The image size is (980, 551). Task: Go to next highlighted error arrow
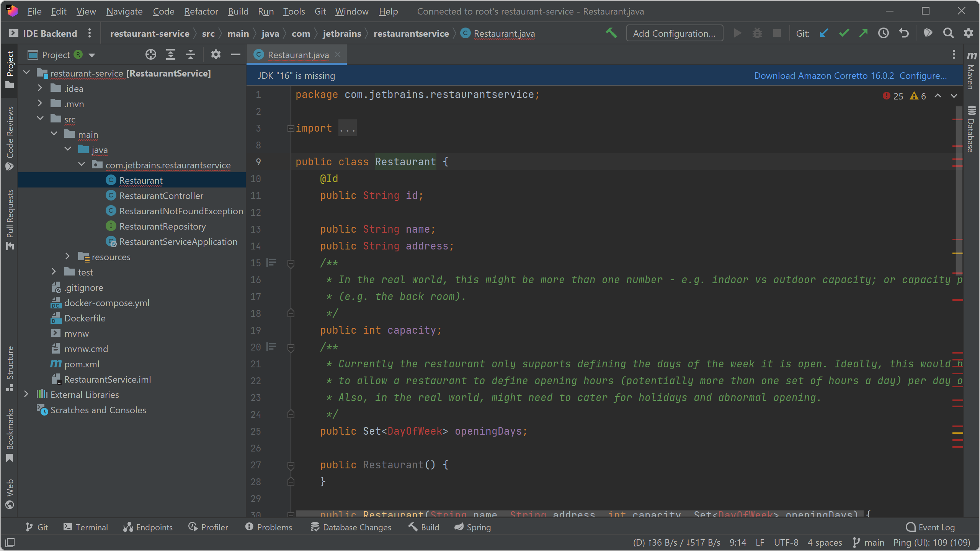point(954,96)
